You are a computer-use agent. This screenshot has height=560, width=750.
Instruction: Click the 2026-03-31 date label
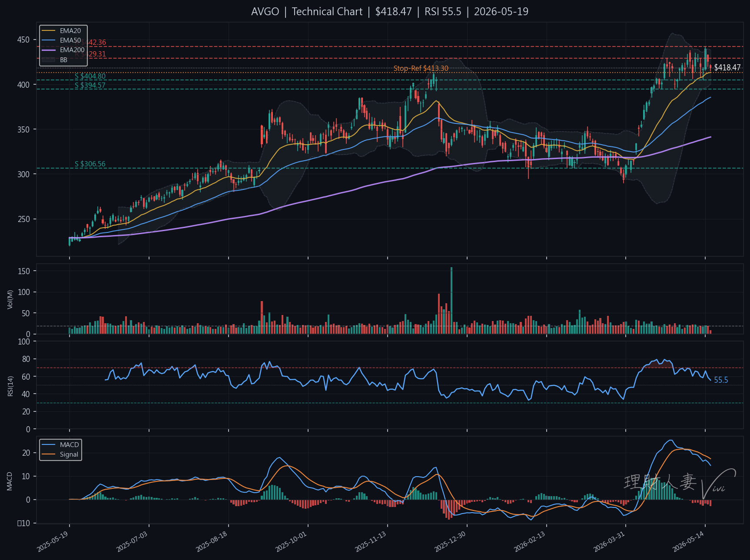click(x=609, y=542)
